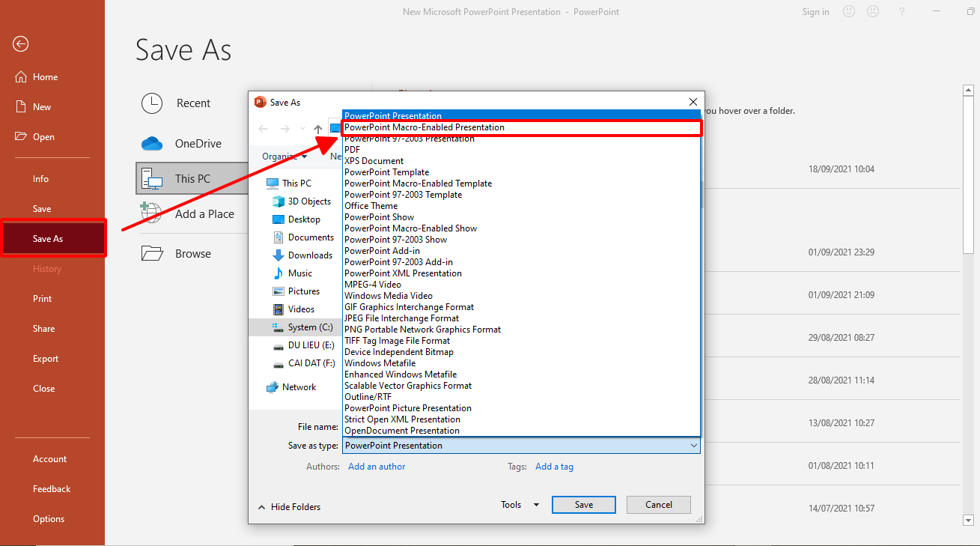Choose OpenDocument Presentation file type

click(522, 431)
